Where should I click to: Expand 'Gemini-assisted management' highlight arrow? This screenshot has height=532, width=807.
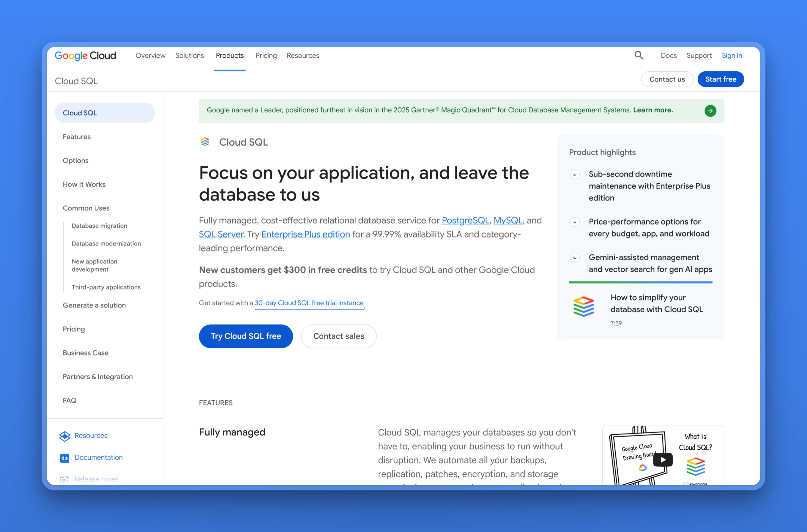tap(575, 257)
